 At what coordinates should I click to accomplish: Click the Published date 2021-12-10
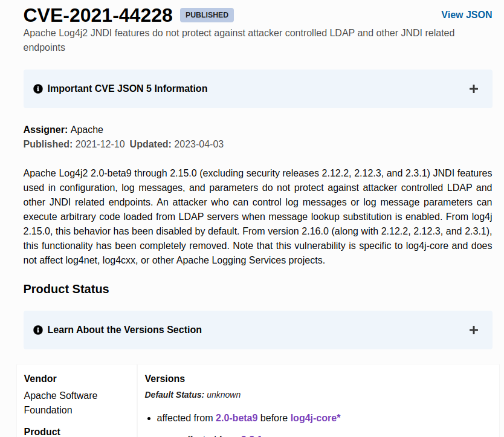pyautogui.click(x=95, y=144)
